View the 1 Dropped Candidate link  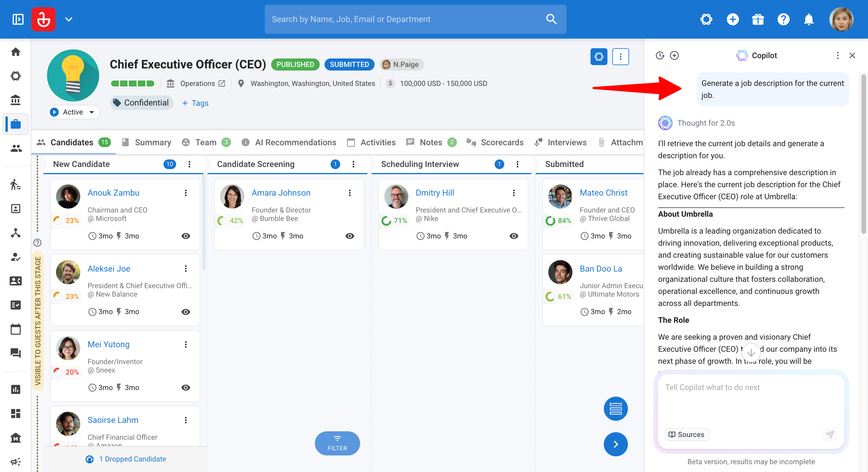[x=126, y=459]
